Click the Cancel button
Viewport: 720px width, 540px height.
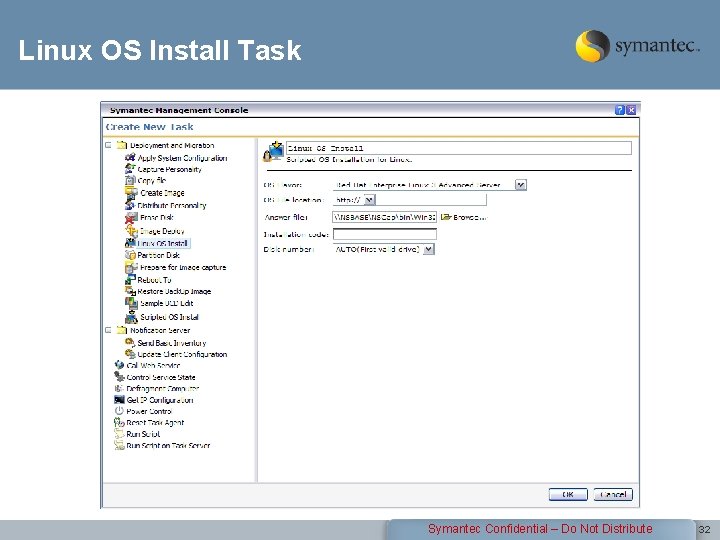click(x=613, y=495)
